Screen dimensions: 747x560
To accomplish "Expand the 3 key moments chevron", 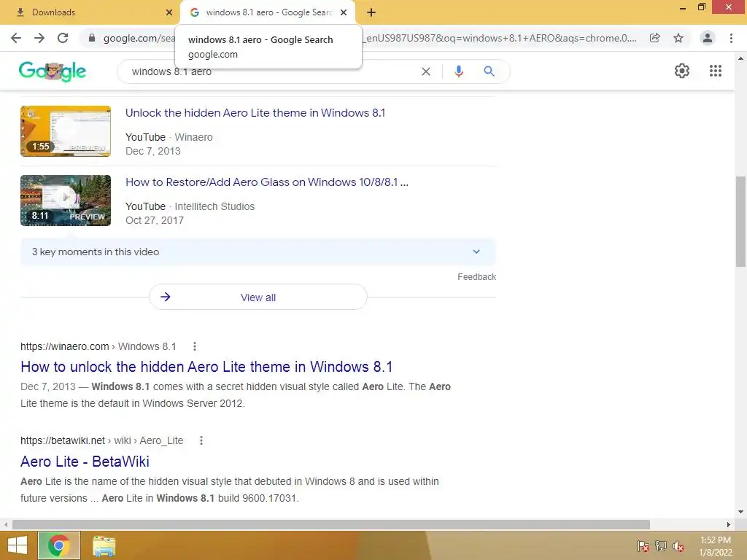I will tap(476, 252).
